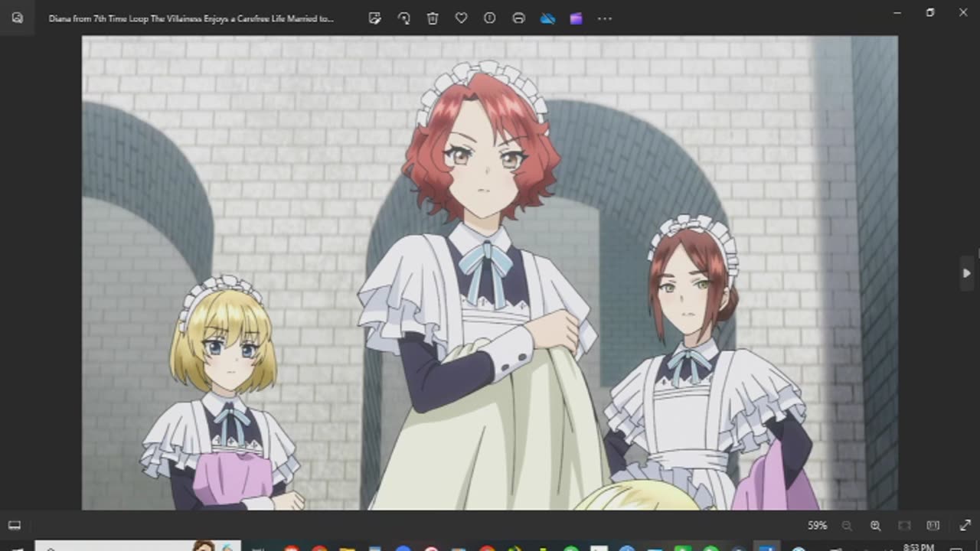Go to the next photo arrow
The width and height of the screenshot is (980, 551).
tap(966, 273)
